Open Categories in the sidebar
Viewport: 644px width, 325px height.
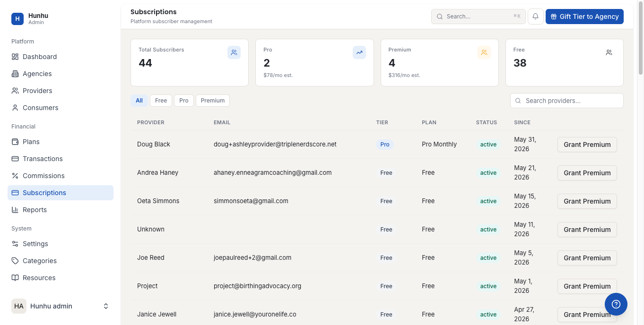61,261
